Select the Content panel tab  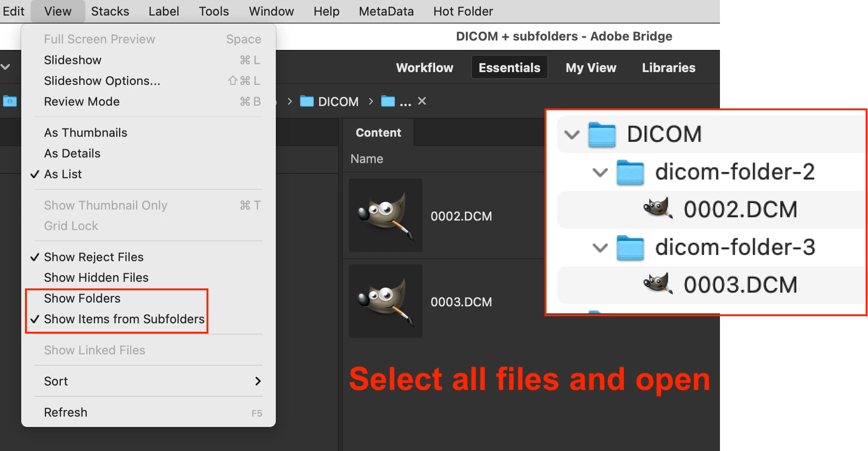click(379, 133)
